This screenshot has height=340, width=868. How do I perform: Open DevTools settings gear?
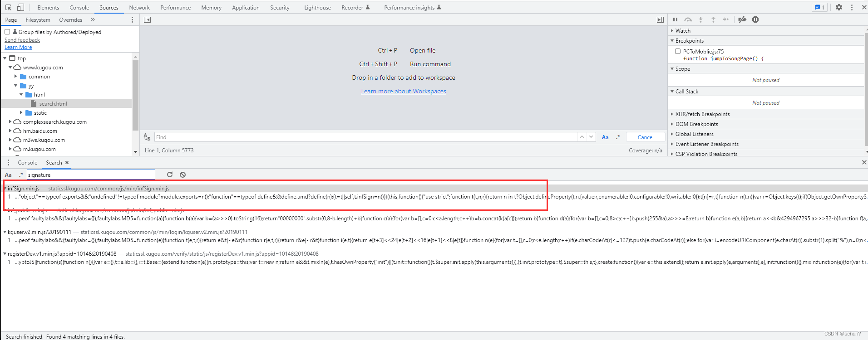839,7
